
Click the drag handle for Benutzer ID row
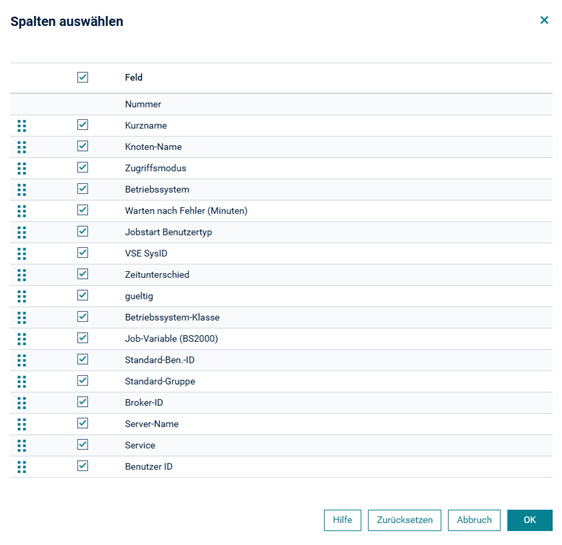[x=22, y=467]
